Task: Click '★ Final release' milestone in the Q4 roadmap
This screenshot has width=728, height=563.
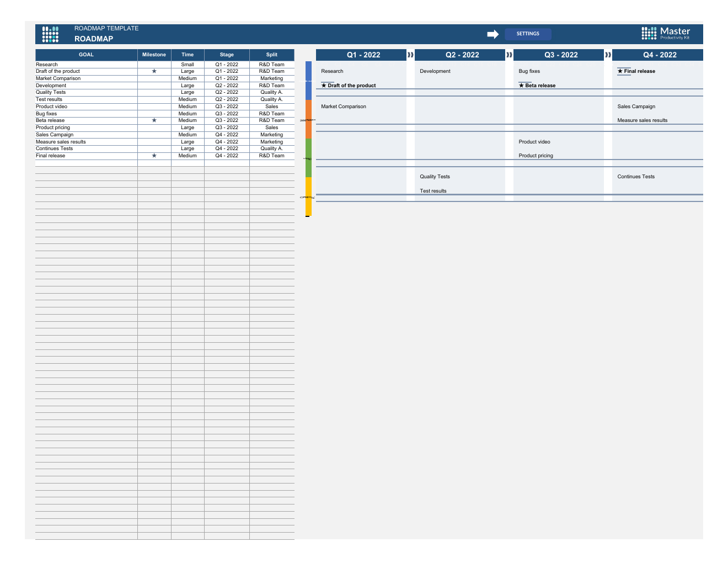Action: [636, 71]
